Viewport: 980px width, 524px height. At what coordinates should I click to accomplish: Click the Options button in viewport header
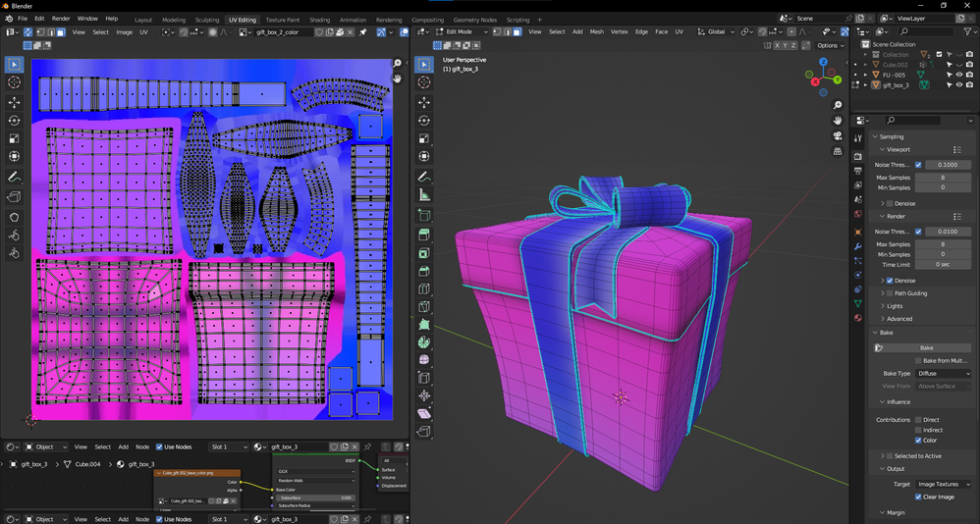tap(830, 45)
